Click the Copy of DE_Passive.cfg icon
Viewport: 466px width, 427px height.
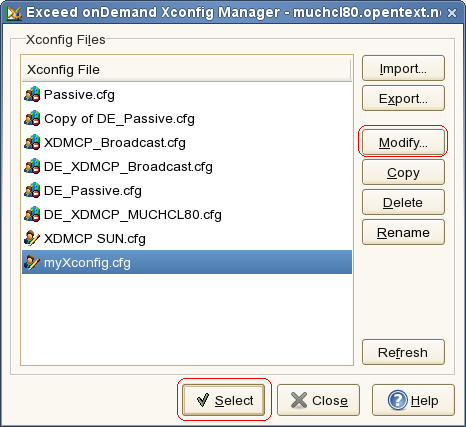click(x=32, y=119)
